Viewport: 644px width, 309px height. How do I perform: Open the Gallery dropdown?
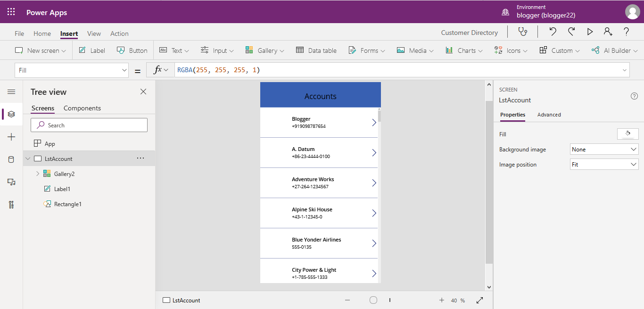click(x=265, y=50)
